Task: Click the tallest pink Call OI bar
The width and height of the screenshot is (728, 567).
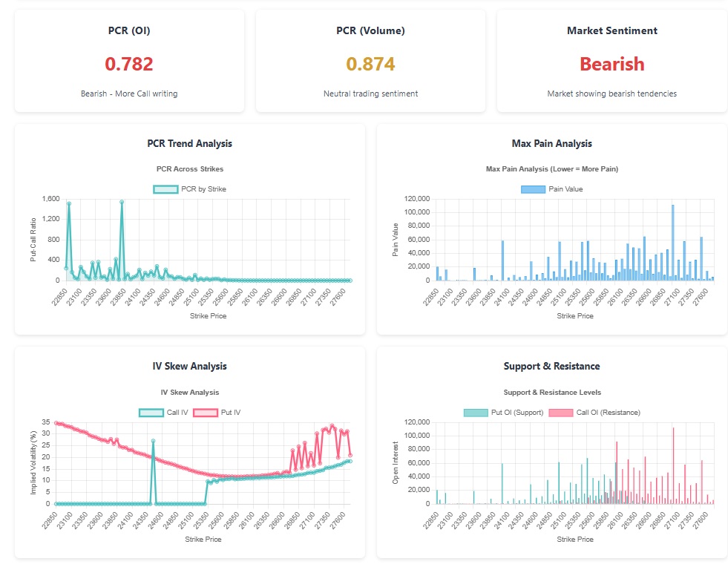Action: 673,465
